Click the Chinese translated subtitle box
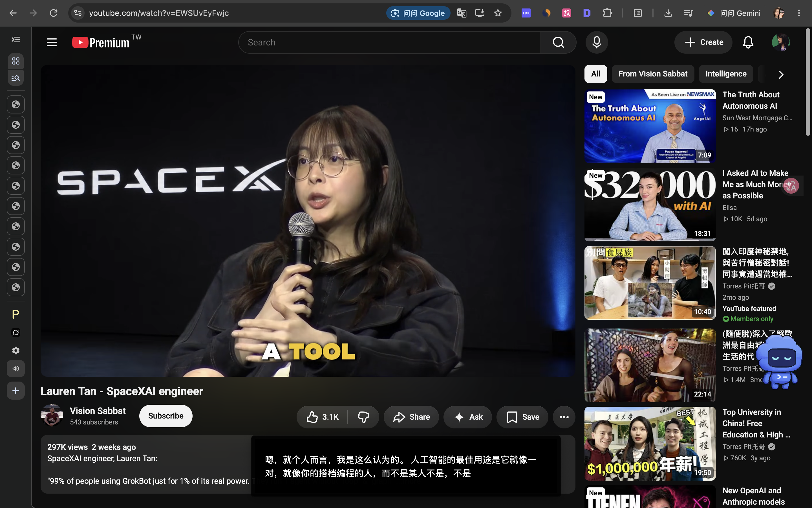The height and width of the screenshot is (508, 812). coord(406,466)
